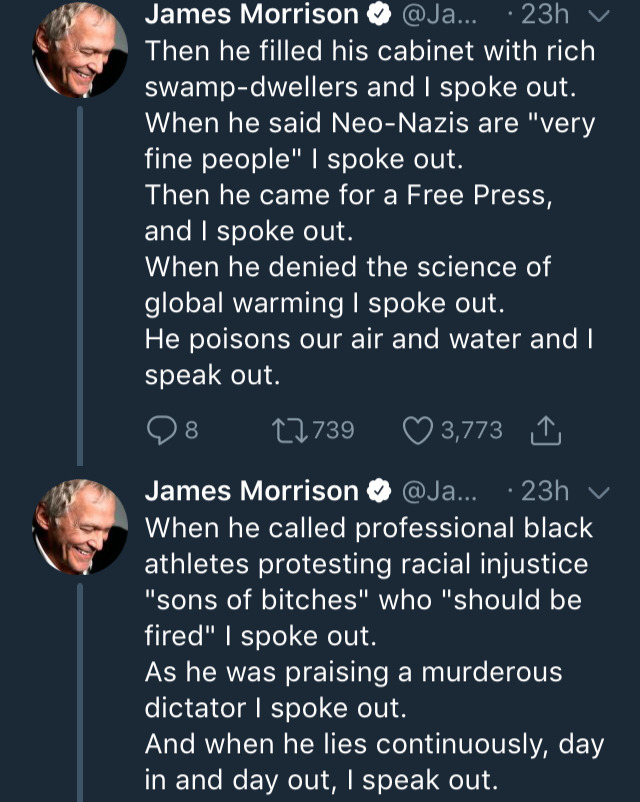Open the 23h timestamp of the bottom tweet
The width and height of the screenshot is (640, 802).
click(547, 491)
